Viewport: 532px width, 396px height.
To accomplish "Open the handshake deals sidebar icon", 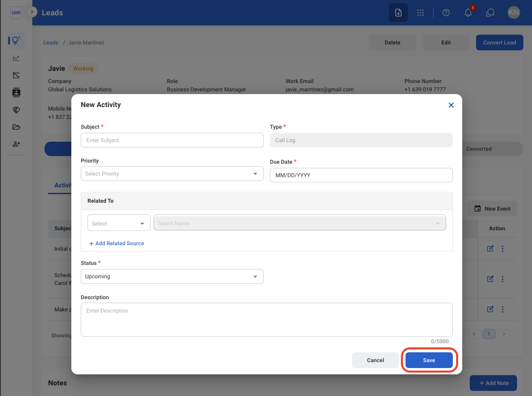I will pyautogui.click(x=16, y=110).
